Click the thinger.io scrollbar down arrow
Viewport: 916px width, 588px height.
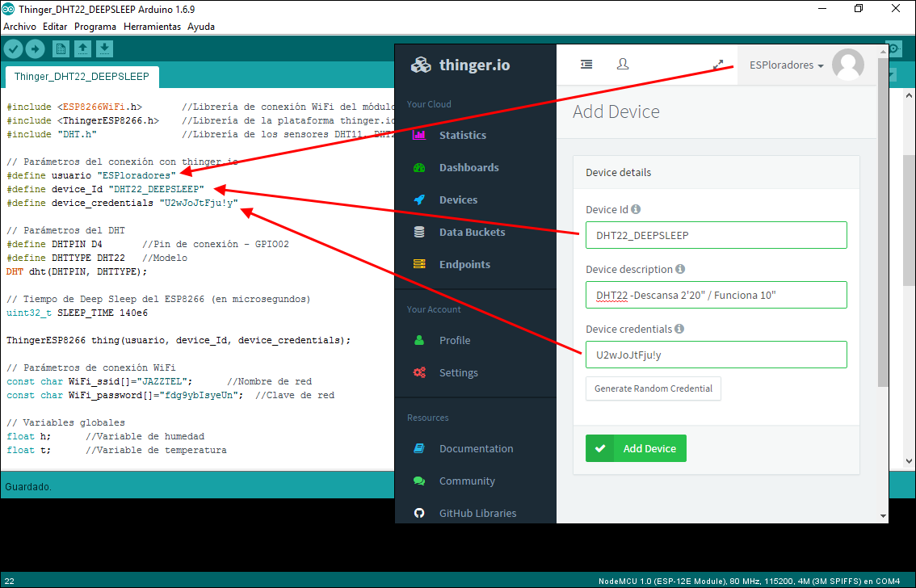(x=883, y=516)
